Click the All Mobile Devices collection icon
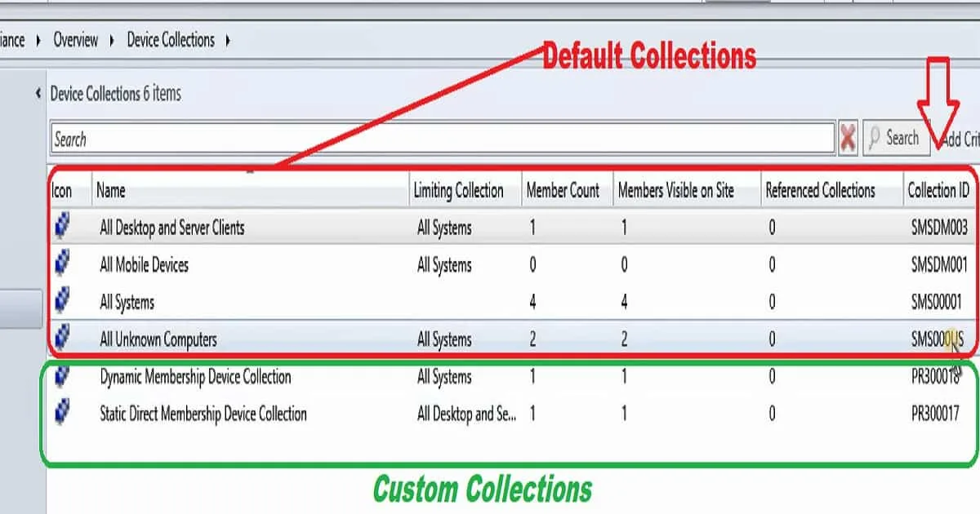The image size is (980, 514). 62,264
